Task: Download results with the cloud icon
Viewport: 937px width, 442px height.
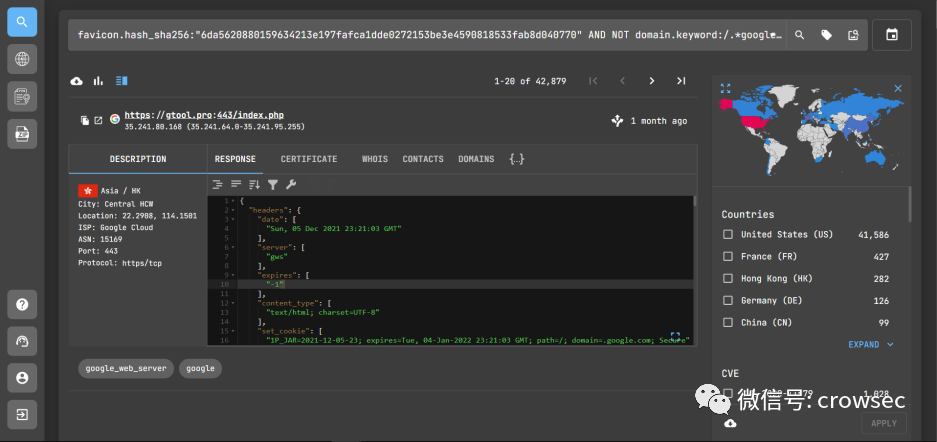Action: coord(76,81)
